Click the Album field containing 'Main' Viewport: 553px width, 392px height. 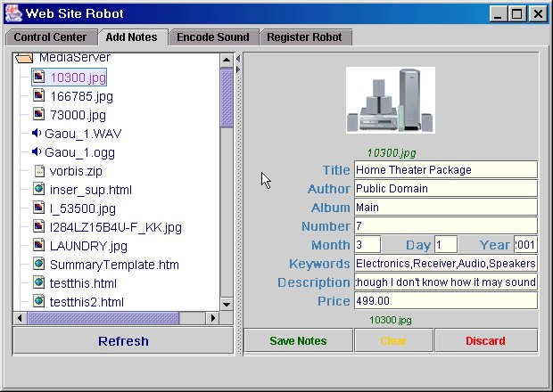[446, 207]
